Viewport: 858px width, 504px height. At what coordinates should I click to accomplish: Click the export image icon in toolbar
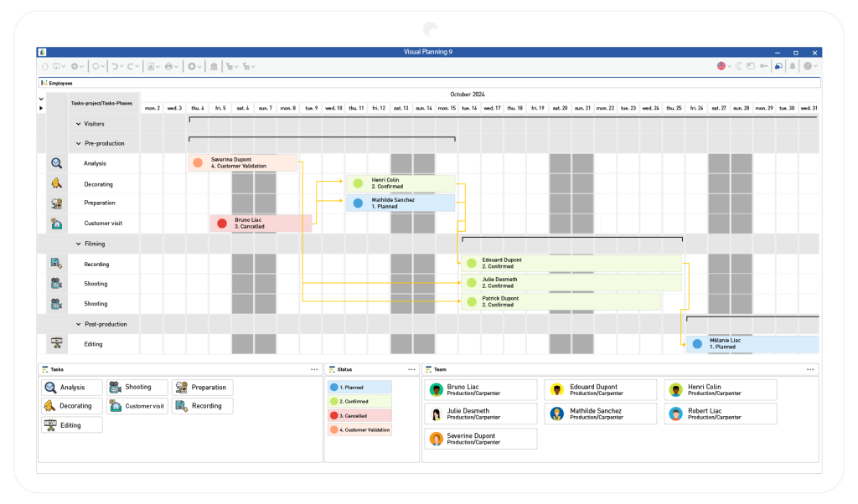151,66
